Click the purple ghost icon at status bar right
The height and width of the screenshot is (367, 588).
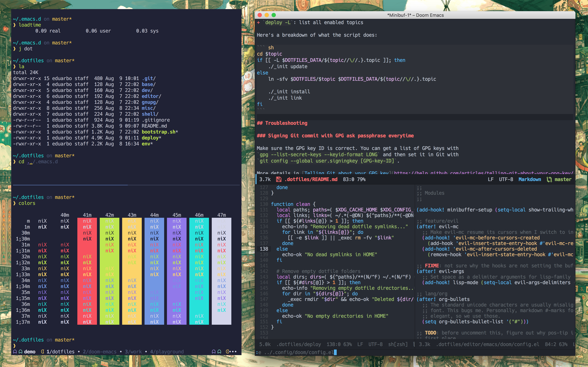pyautogui.click(x=213, y=351)
